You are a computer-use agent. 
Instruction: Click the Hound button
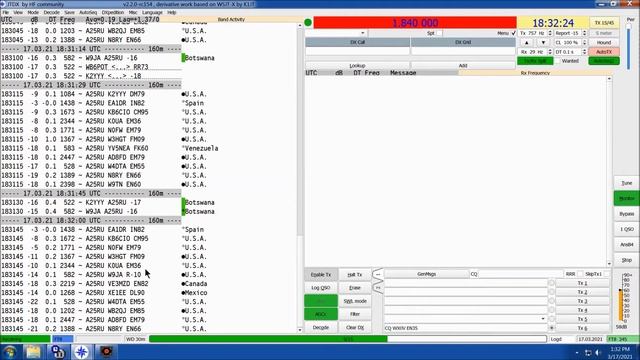point(604,42)
